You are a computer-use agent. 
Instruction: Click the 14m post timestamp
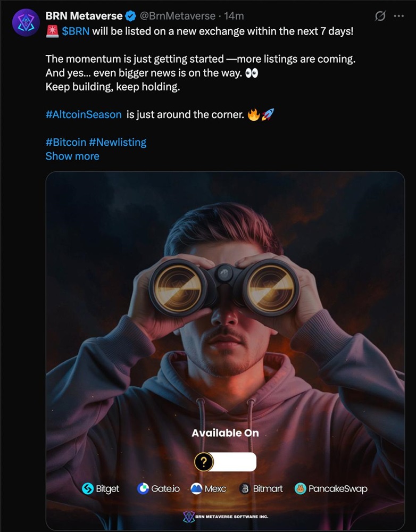tap(235, 16)
